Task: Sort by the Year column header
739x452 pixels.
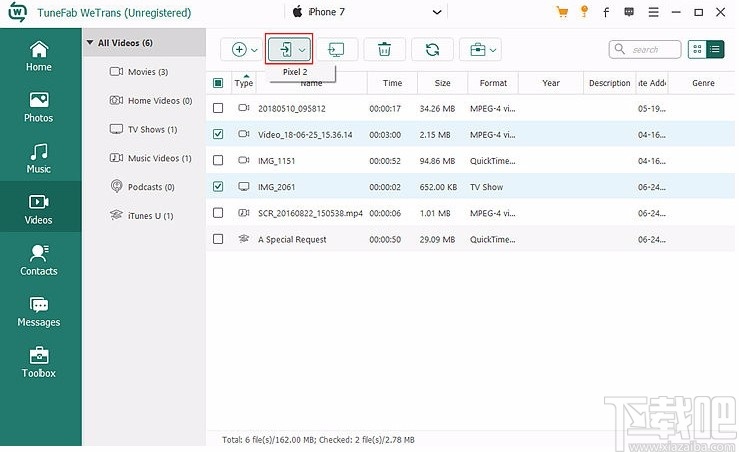Action: [550, 83]
